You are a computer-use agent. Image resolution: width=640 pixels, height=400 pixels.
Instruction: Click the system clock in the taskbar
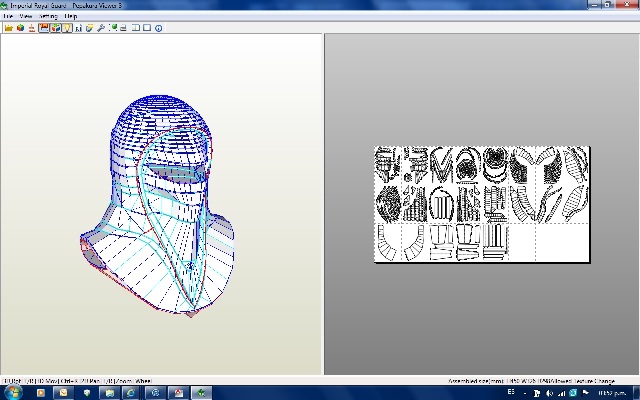[611, 393]
